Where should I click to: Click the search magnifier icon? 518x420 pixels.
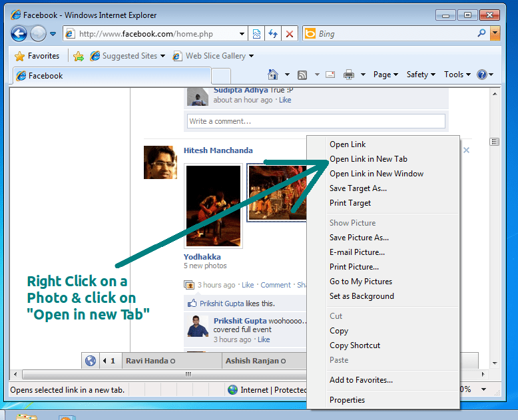(x=482, y=33)
